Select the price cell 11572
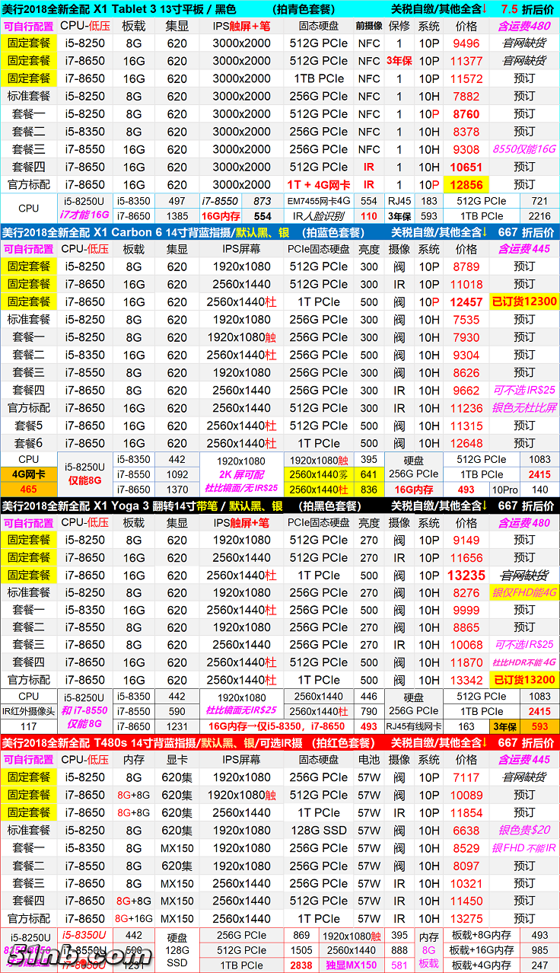 [466, 78]
